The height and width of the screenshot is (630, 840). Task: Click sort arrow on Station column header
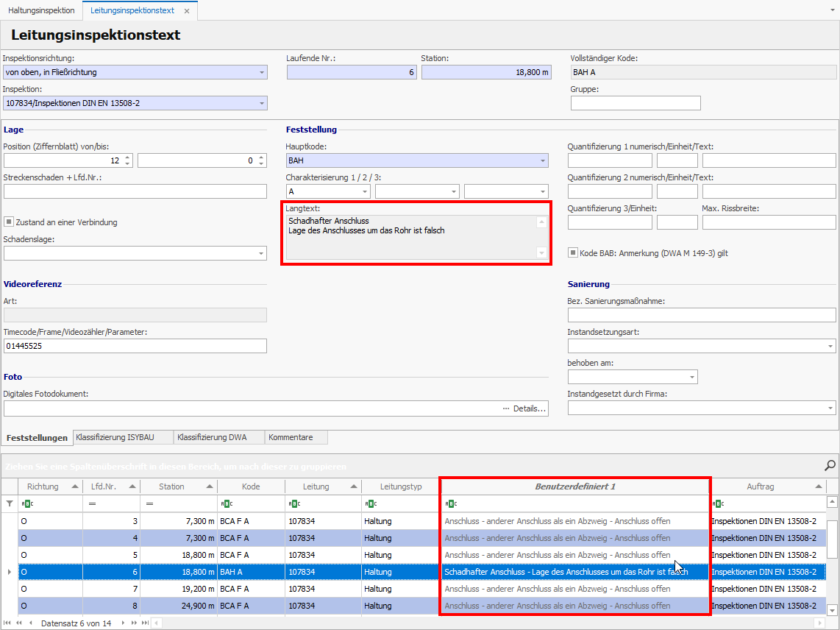pos(211,487)
